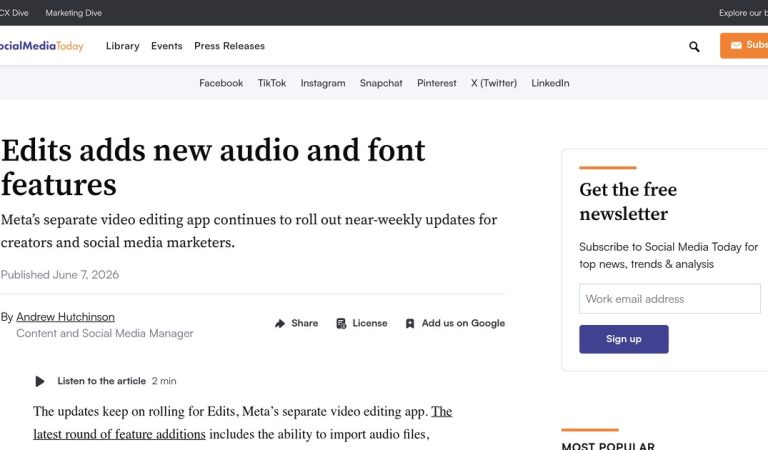Screen dimensions: 768x450
Task: Open author Andrew Hutchinson's profile link
Action: pos(65,317)
